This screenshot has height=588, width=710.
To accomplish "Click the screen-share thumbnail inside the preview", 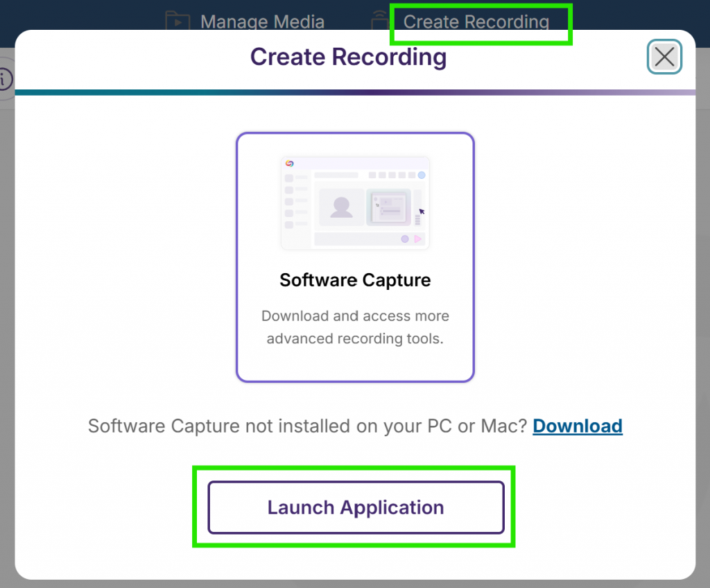I will point(388,207).
